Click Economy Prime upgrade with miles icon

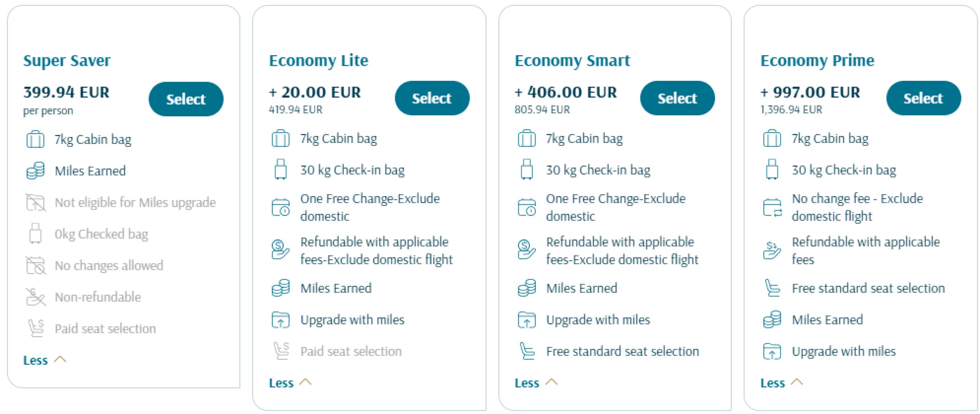click(772, 351)
